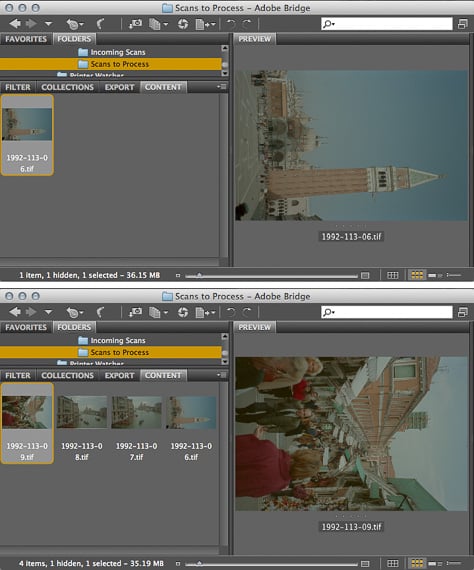This screenshot has height=570, width=474.
Task: Open Refine dropdown in 1992-113-09.tif preview window
Action: (158, 312)
